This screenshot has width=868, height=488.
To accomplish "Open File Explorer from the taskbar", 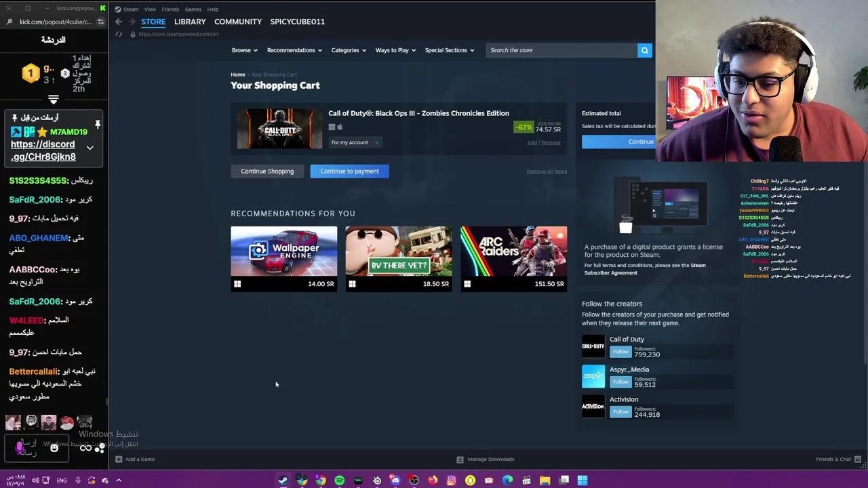I will pos(545,480).
